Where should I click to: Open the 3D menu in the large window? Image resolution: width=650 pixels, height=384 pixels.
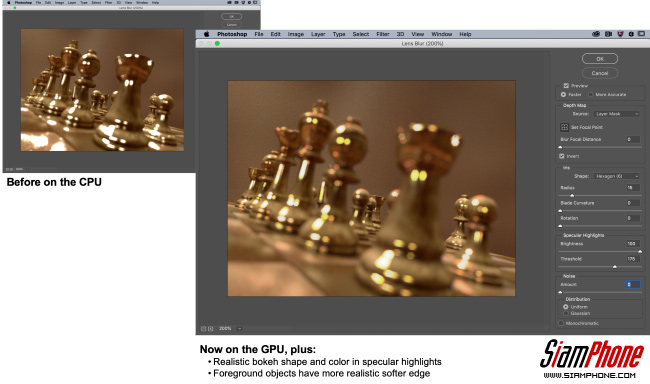[400, 34]
